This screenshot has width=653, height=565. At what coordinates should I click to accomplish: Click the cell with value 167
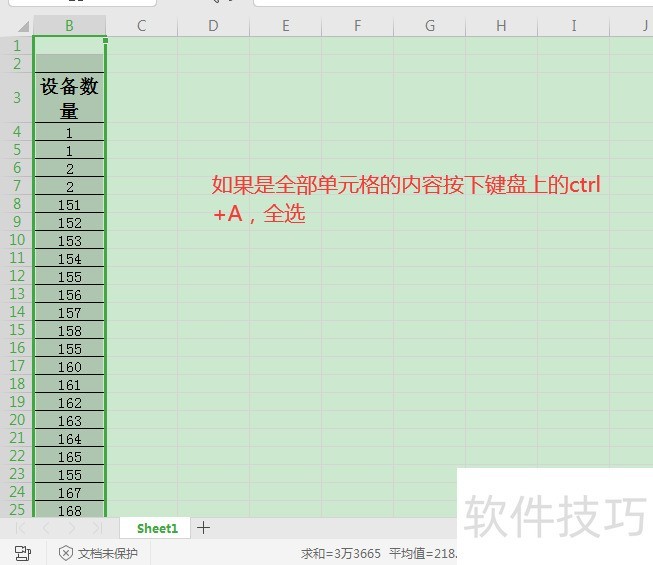pos(70,492)
